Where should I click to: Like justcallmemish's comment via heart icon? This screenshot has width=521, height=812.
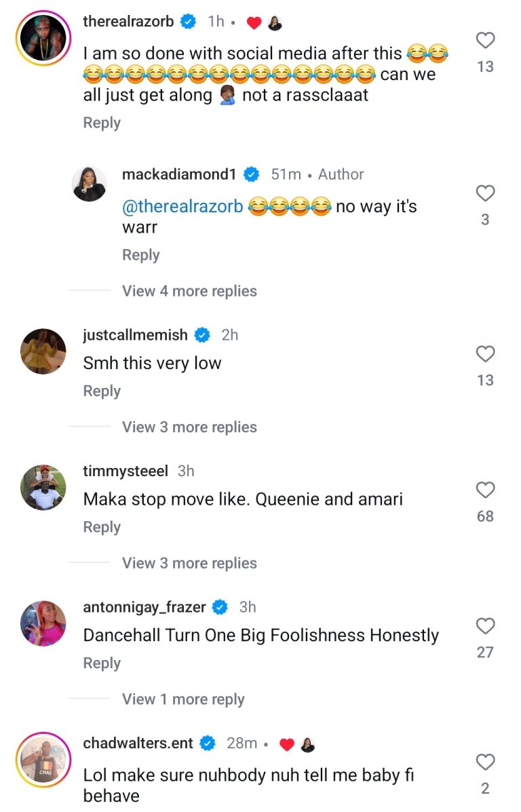pos(484,353)
